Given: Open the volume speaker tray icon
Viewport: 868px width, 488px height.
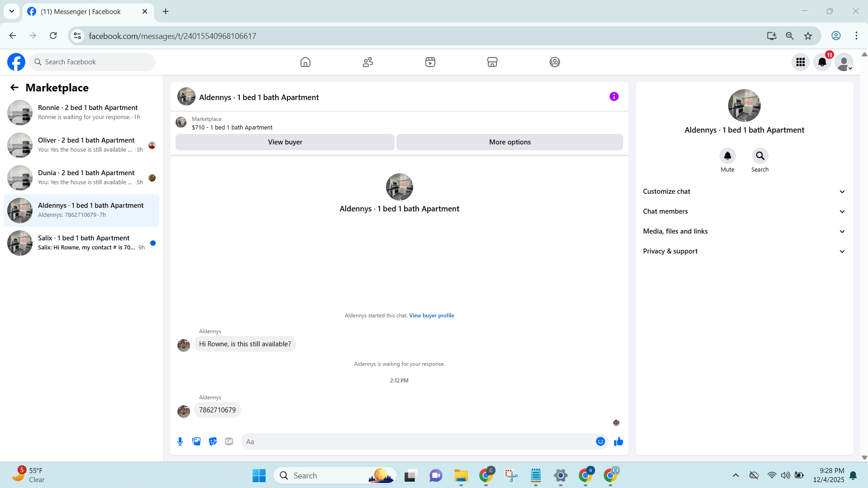Looking at the screenshot, I should pos(785,475).
